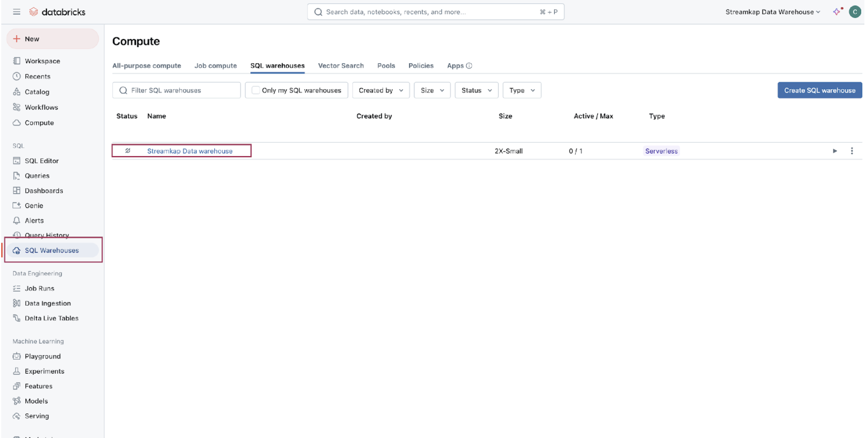Switch to Apps tab

pyautogui.click(x=455, y=66)
